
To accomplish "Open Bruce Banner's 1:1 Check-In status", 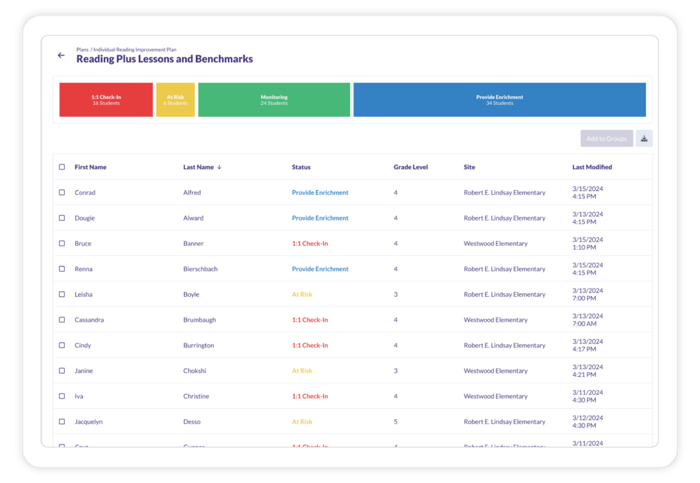I will click(x=310, y=243).
